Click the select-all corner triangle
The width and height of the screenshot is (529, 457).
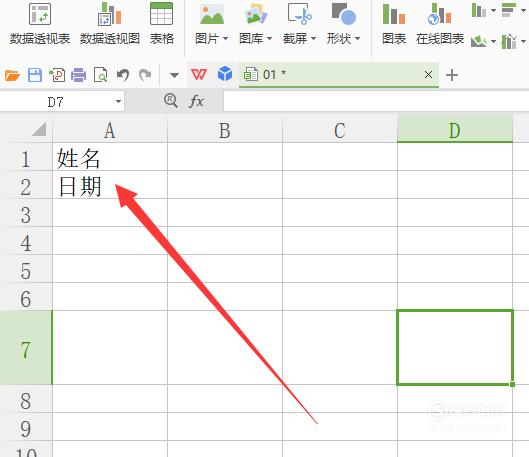tap(39, 129)
